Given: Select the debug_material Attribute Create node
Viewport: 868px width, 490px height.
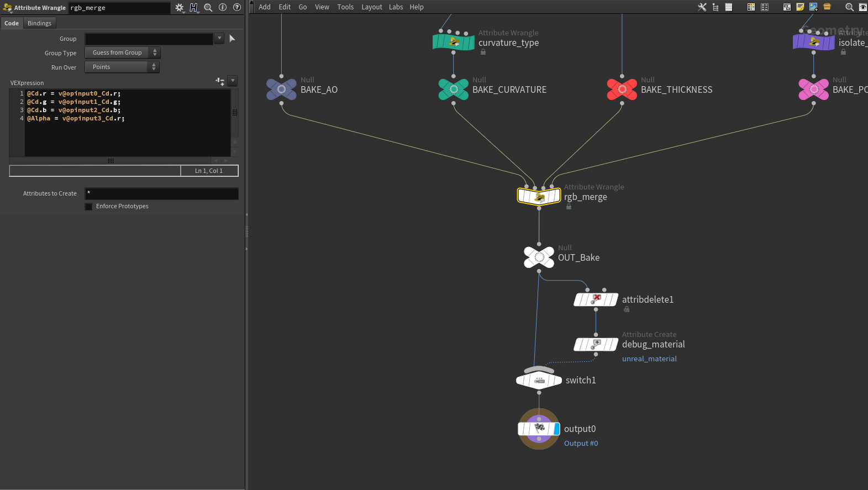Looking at the screenshot, I should click(x=596, y=344).
